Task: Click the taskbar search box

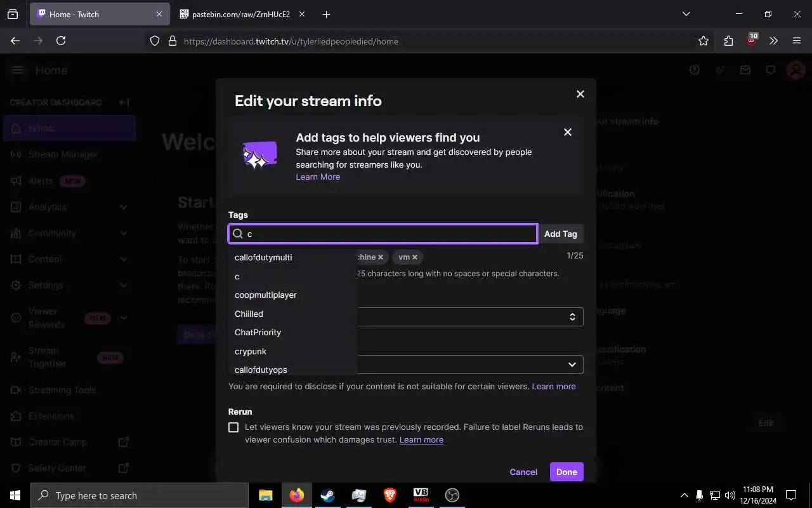Action: (x=140, y=495)
